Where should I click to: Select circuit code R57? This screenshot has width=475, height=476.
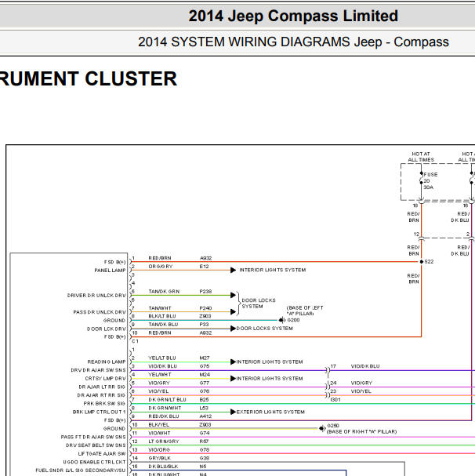(x=204, y=441)
